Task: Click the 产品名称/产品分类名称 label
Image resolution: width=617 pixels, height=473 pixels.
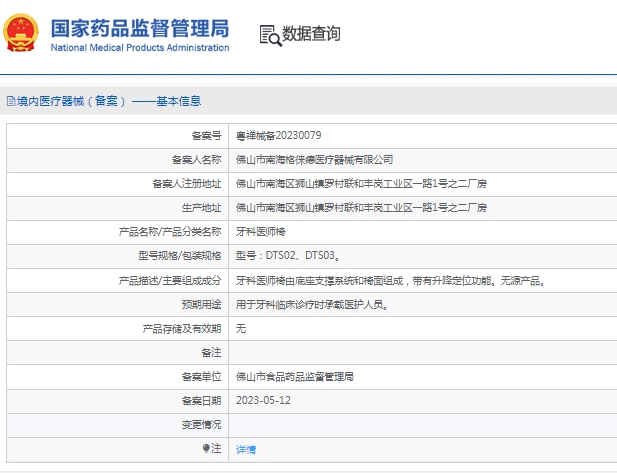Action: [170, 232]
